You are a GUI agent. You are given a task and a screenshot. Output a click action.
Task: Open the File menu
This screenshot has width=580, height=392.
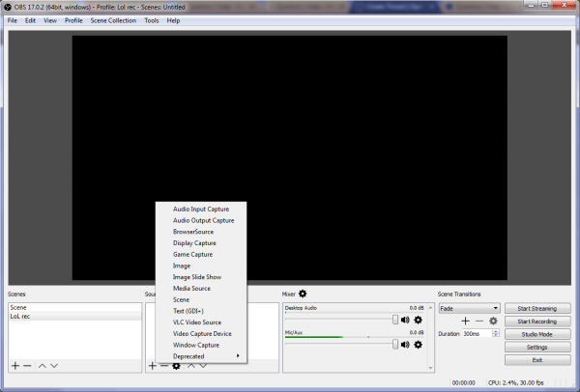point(13,20)
